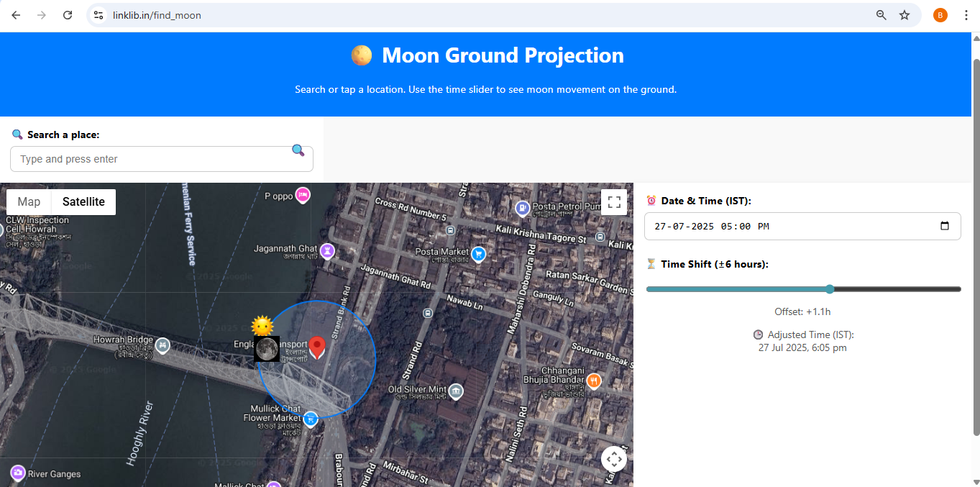Click the 'Offset: +1.1h' text
Viewport: 980px width, 487px height.
point(802,311)
